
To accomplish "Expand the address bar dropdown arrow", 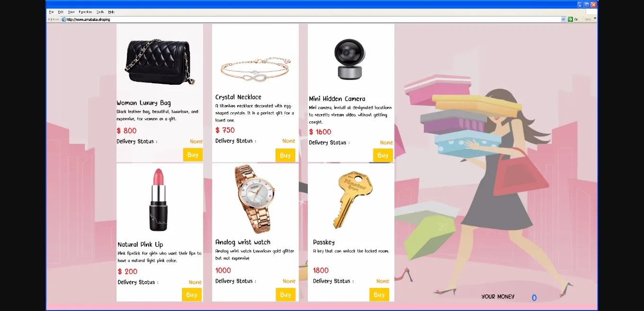I will click(563, 19).
